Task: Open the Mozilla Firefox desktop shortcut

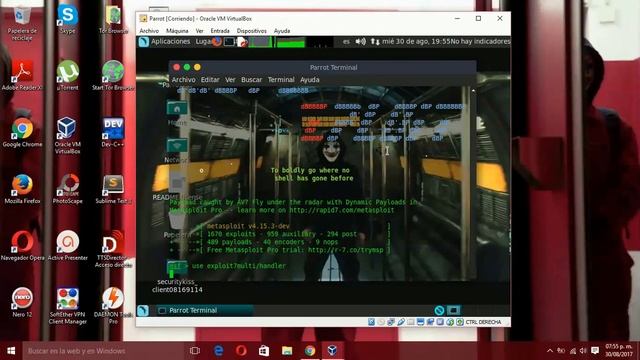Action: click(x=22, y=189)
